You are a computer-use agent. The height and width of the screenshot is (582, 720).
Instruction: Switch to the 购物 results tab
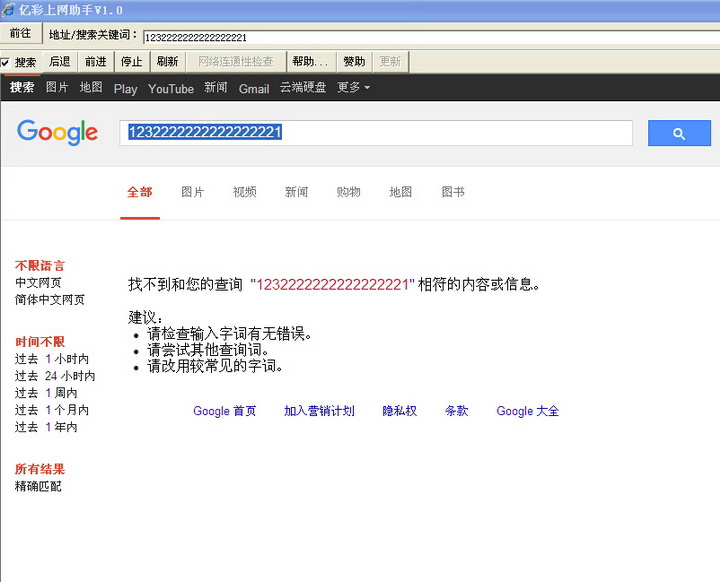pos(349,192)
